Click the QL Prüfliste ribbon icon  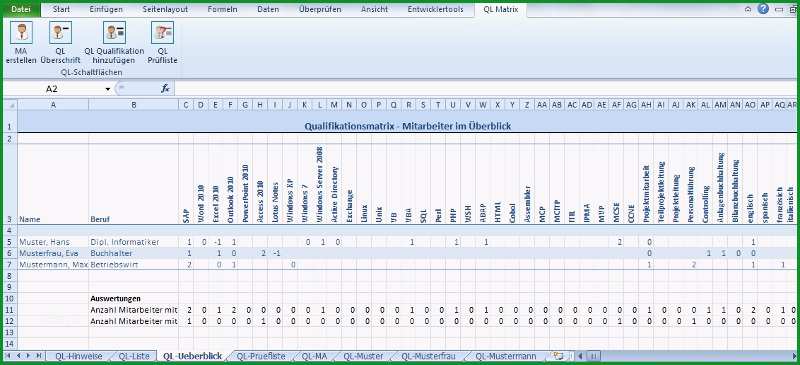162,33
